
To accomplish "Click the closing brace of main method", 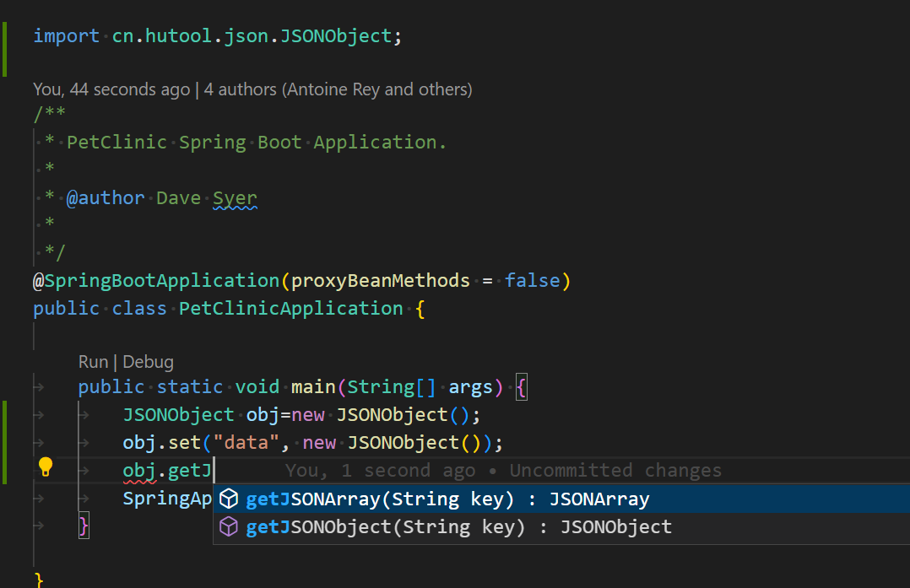I will pos(84,526).
